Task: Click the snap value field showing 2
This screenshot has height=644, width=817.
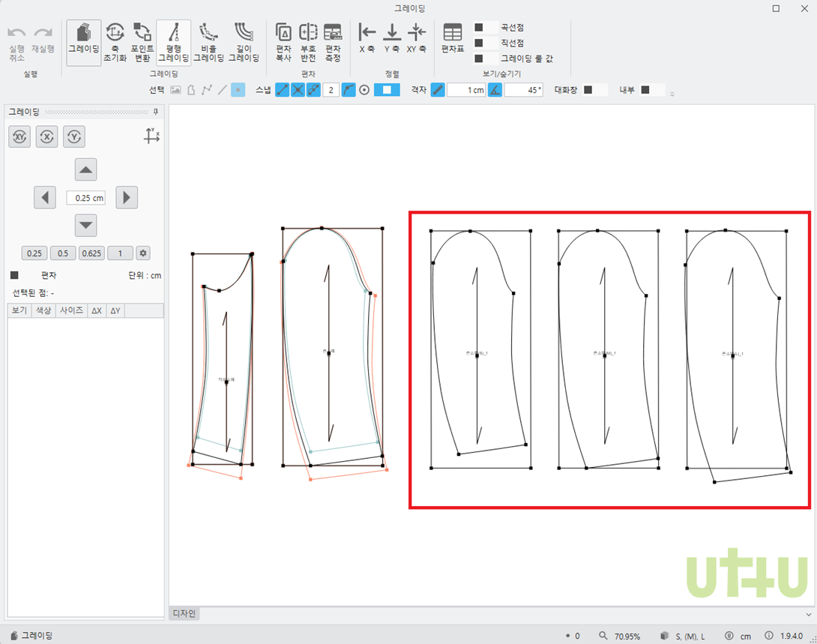Action: [x=331, y=90]
